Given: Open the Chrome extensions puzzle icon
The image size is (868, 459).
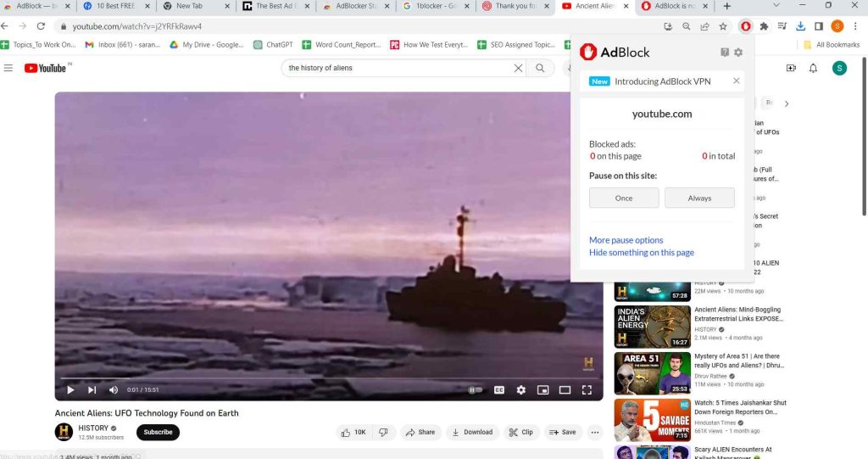Looking at the screenshot, I should pyautogui.click(x=764, y=26).
